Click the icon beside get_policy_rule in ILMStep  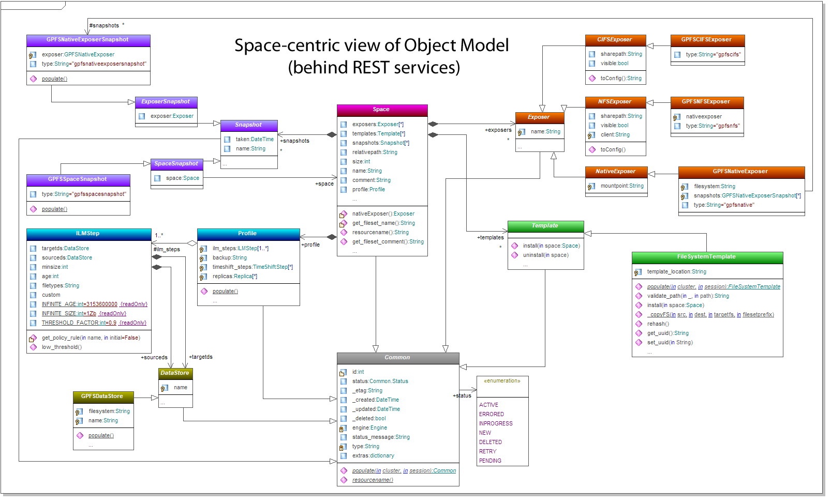click(32, 338)
